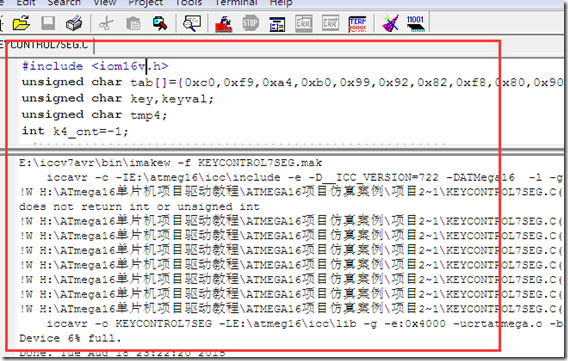Go to the first ERR error icon
Viewport: 568px width, 361px height.
(x=304, y=24)
